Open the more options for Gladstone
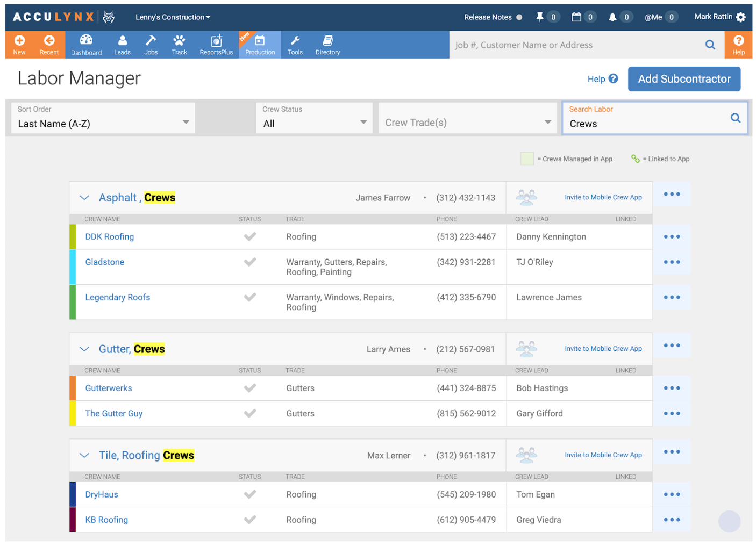The width and height of the screenshot is (756, 547). point(672,262)
